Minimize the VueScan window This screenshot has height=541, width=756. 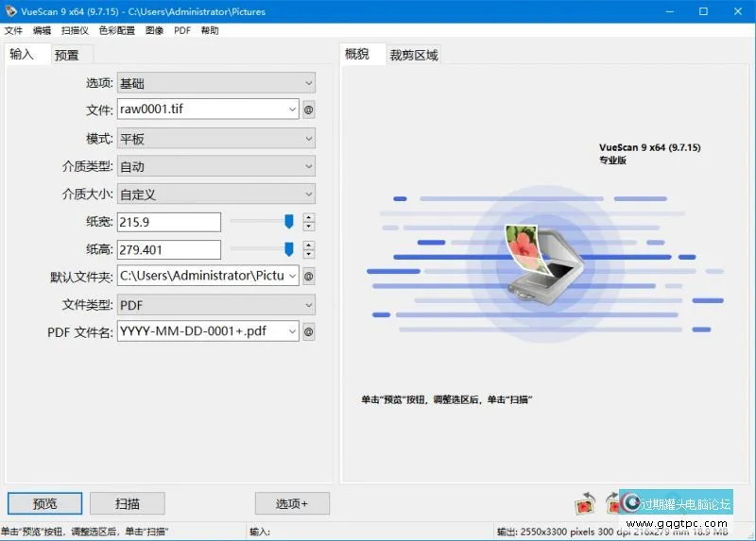tap(670, 11)
